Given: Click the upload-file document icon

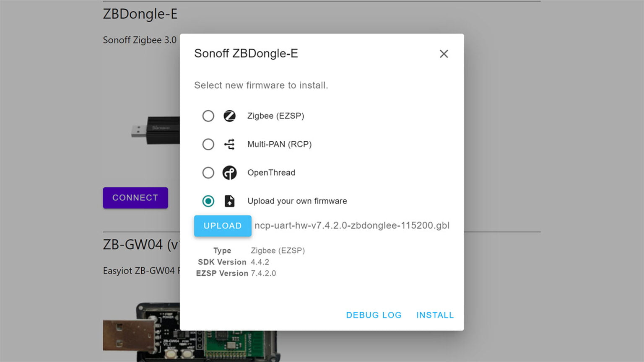Looking at the screenshot, I should 230,201.
